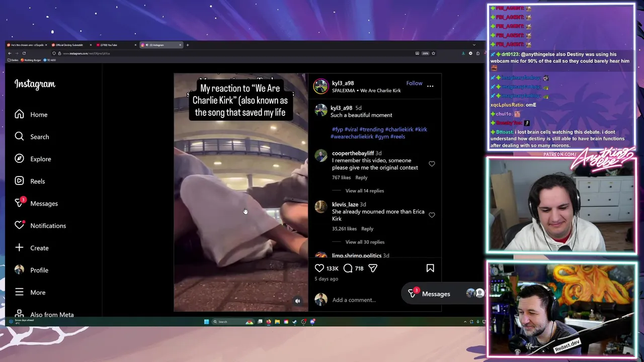This screenshot has height=362, width=644.
Task: Bookmark this page with the star icon
Action: (433, 53)
